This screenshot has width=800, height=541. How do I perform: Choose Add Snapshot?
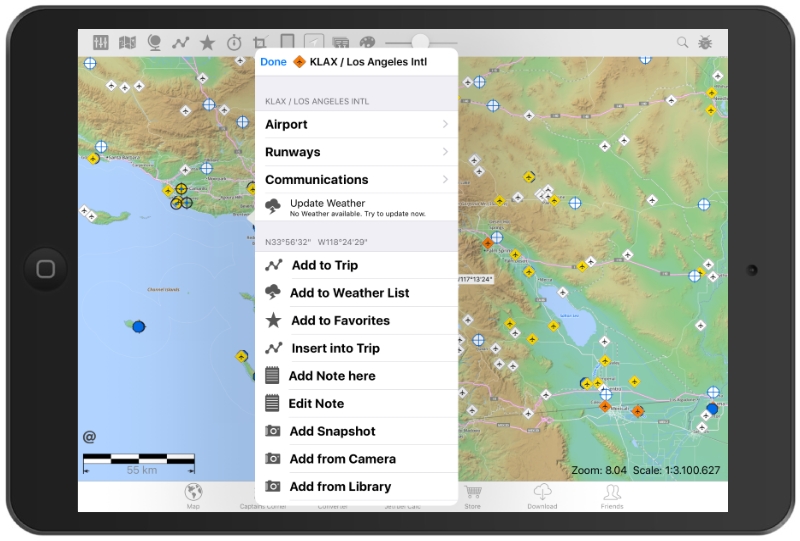pyautogui.click(x=356, y=431)
